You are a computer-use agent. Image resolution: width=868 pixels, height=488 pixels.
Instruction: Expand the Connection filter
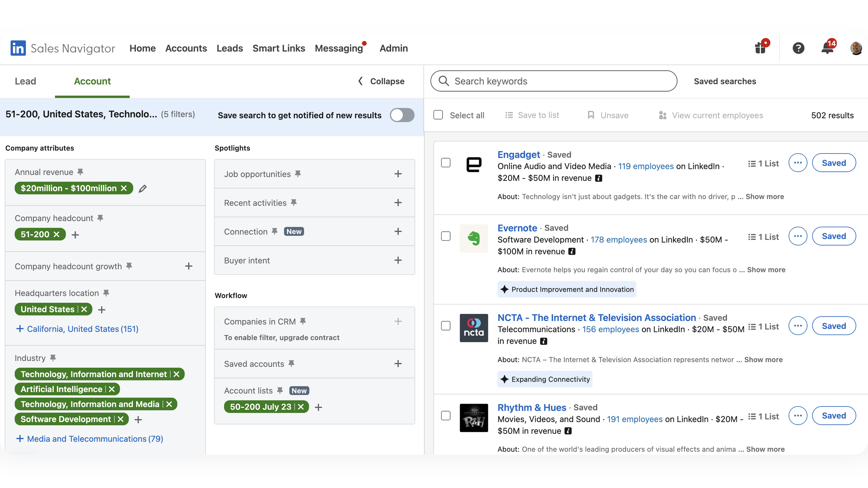click(398, 231)
